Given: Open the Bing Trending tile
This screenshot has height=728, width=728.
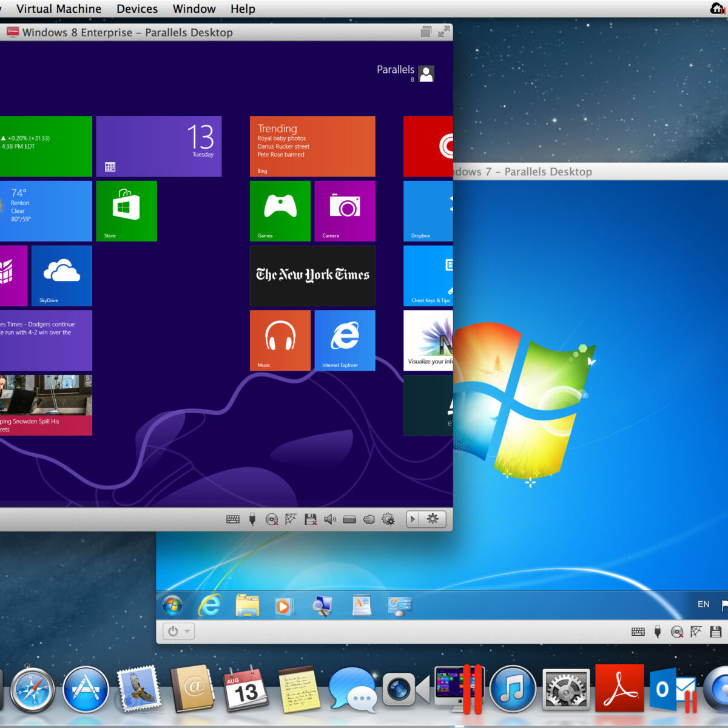Looking at the screenshot, I should click(x=312, y=146).
